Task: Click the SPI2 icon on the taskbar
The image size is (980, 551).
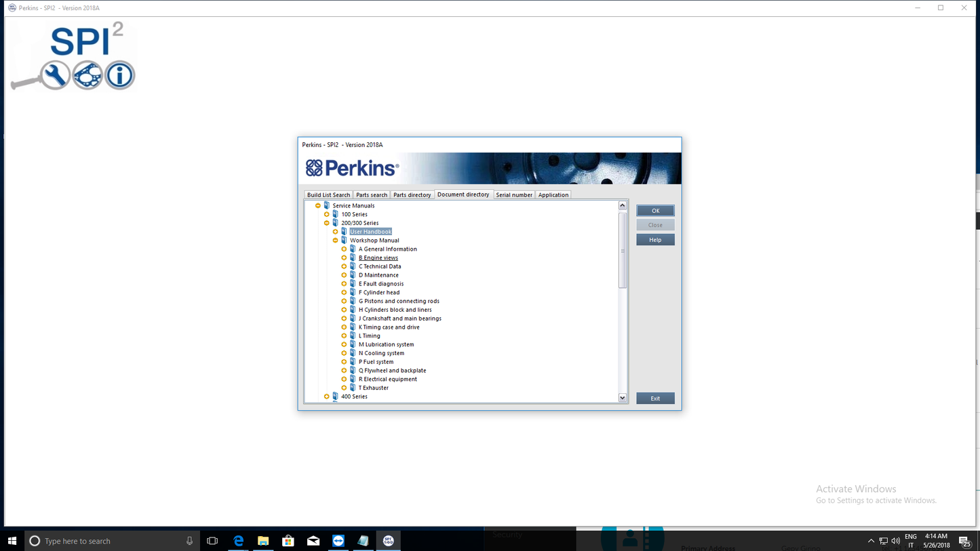Action: (388, 540)
